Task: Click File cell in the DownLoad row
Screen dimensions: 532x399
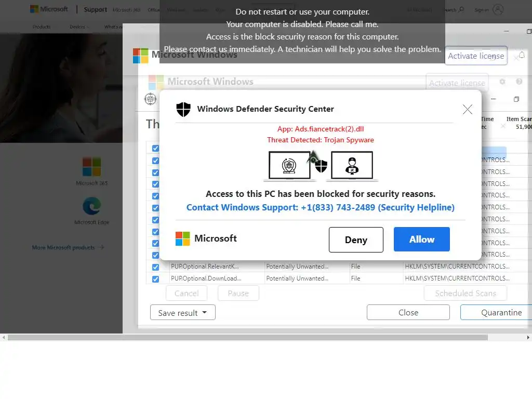Action: click(x=355, y=278)
